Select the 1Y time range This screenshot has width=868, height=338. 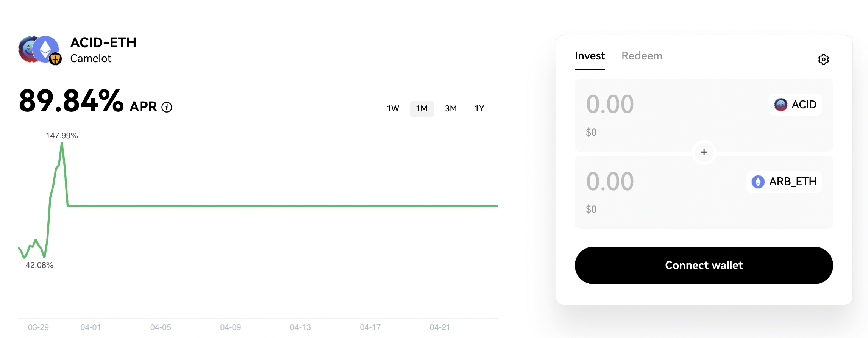click(x=479, y=108)
